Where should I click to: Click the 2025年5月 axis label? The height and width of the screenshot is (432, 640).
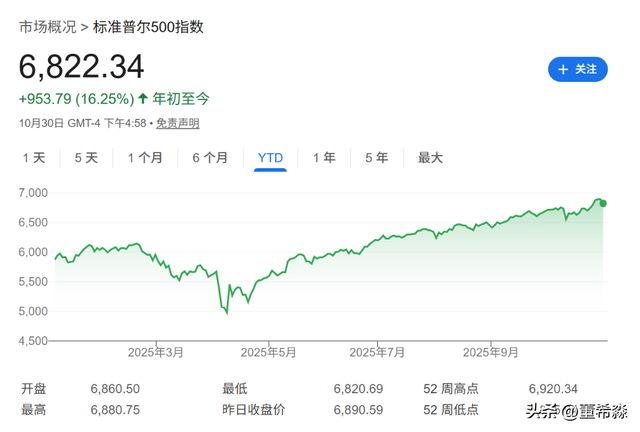tap(268, 352)
